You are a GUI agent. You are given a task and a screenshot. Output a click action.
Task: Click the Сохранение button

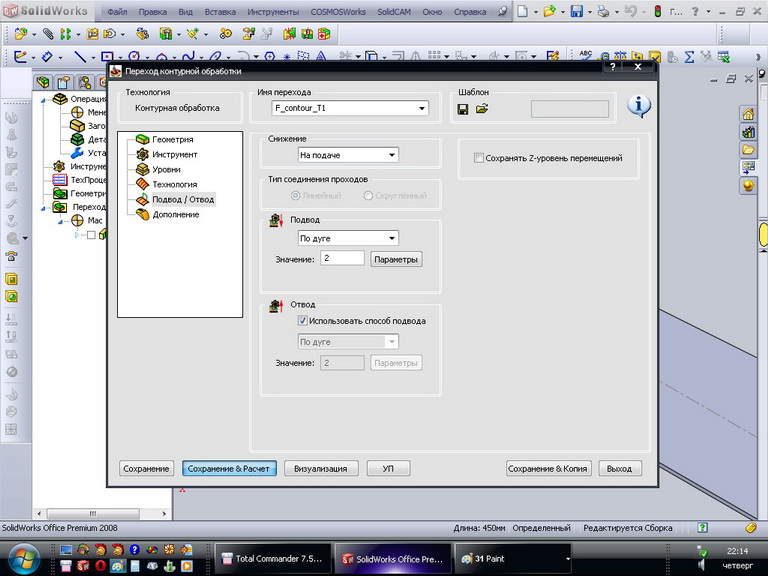[x=146, y=469]
